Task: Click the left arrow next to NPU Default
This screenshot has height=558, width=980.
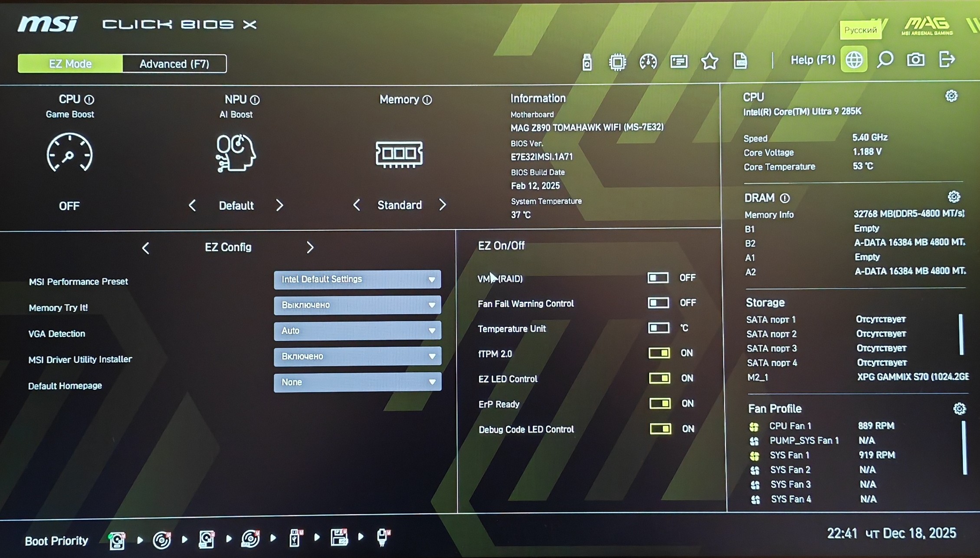Action: (x=192, y=205)
